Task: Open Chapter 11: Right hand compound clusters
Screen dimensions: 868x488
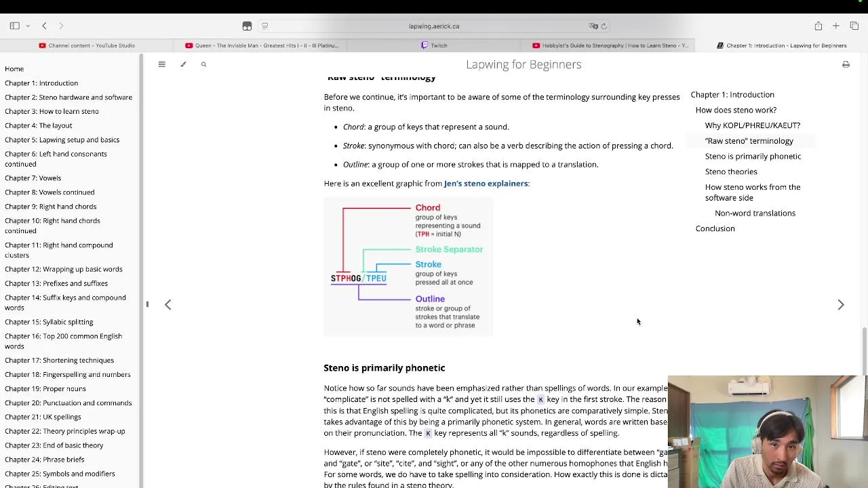Action: click(59, 250)
